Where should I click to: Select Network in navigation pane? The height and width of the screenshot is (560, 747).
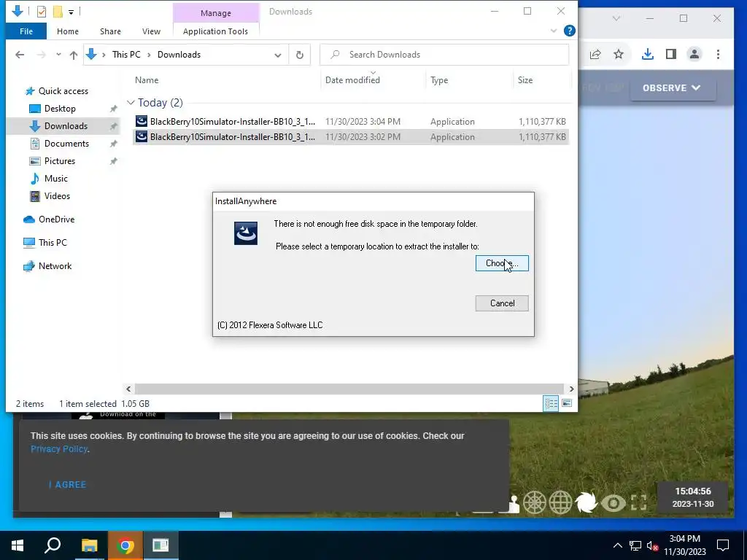pos(55,266)
